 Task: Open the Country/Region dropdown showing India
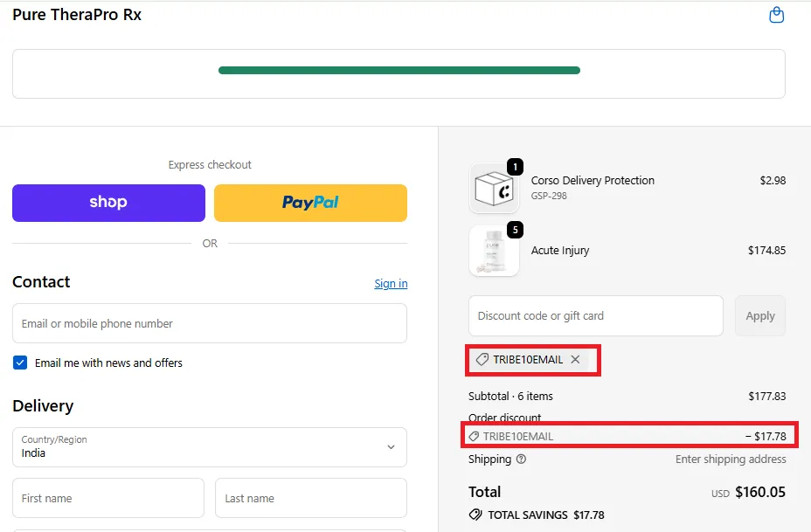[210, 448]
